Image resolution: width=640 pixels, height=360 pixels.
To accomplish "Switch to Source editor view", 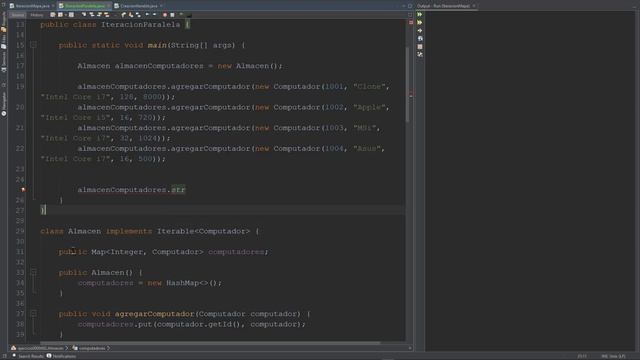I will coord(18,15).
